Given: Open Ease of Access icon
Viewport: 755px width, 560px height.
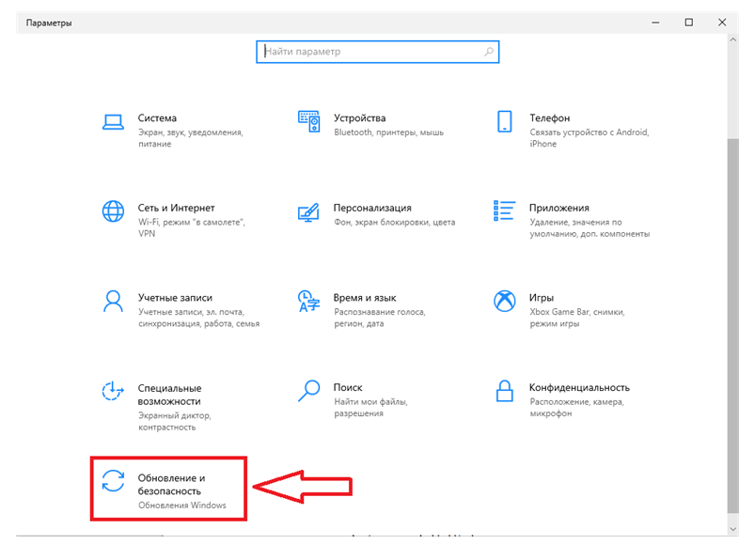Looking at the screenshot, I should click(x=113, y=391).
